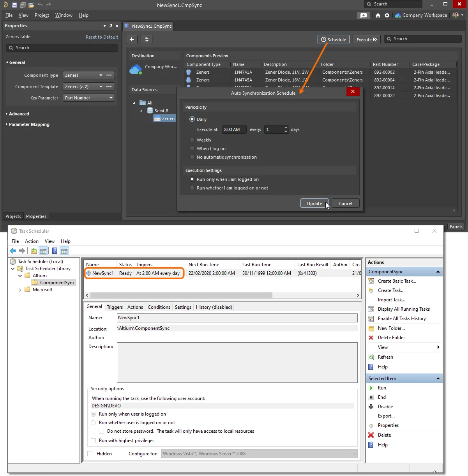Switch to the Triggers tab in Task Scheduler
Image resolution: width=468 pixels, height=476 pixels.
(115, 307)
